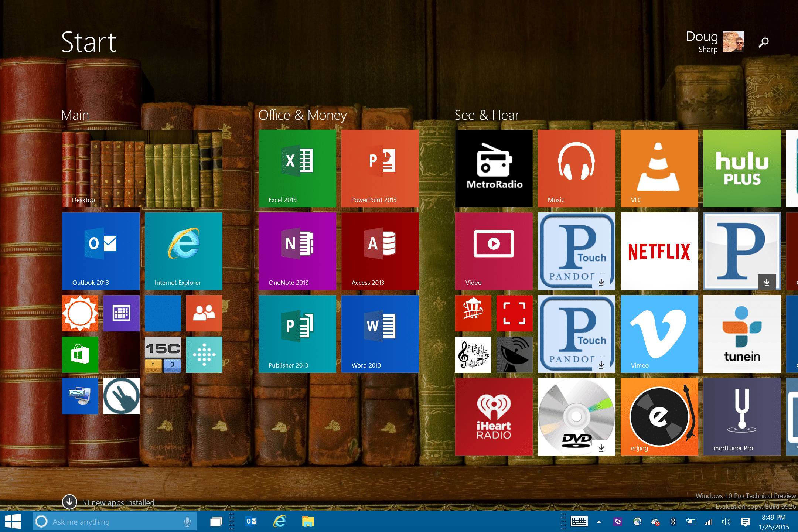Image resolution: width=798 pixels, height=532 pixels.
Task: Open the popcorn movie app tile
Action: click(473, 313)
